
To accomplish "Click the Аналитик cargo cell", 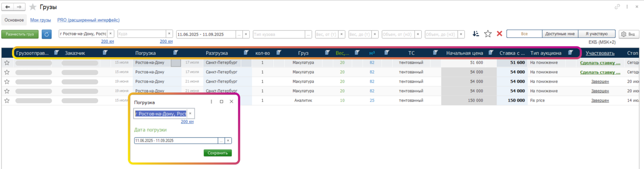I will coord(303,101).
